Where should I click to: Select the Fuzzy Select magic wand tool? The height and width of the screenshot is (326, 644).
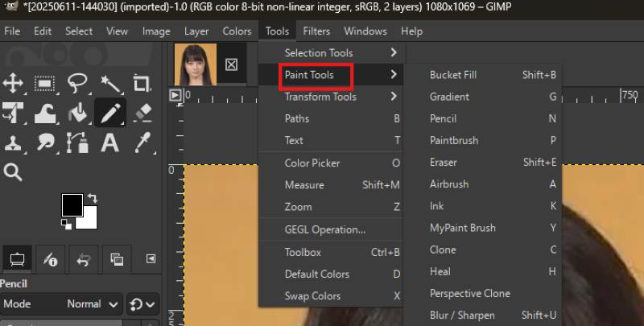pos(110,84)
